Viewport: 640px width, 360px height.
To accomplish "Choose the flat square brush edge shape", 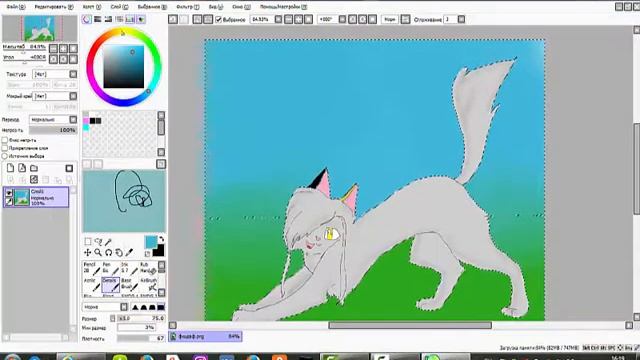I will click(x=161, y=307).
